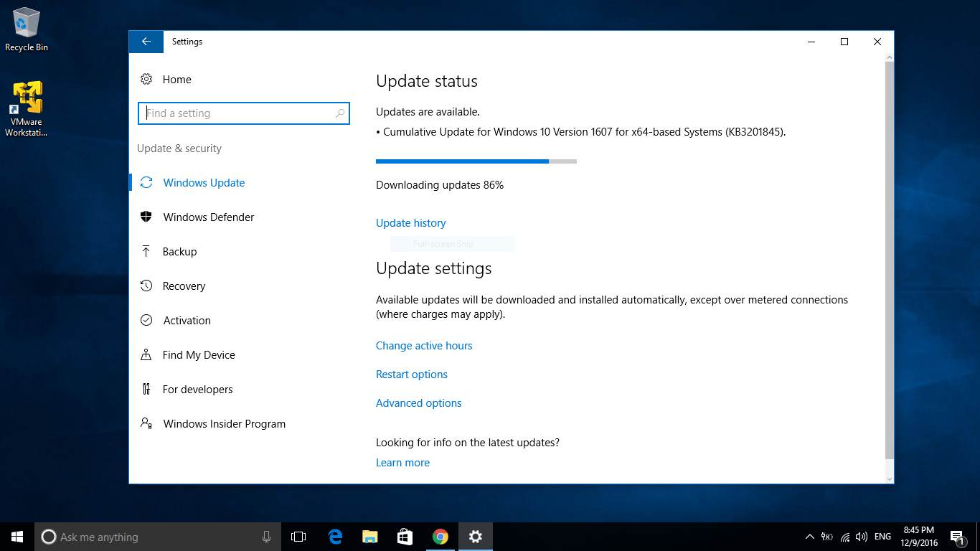Open the Windows Insider Program page
980x551 pixels.
224,423
